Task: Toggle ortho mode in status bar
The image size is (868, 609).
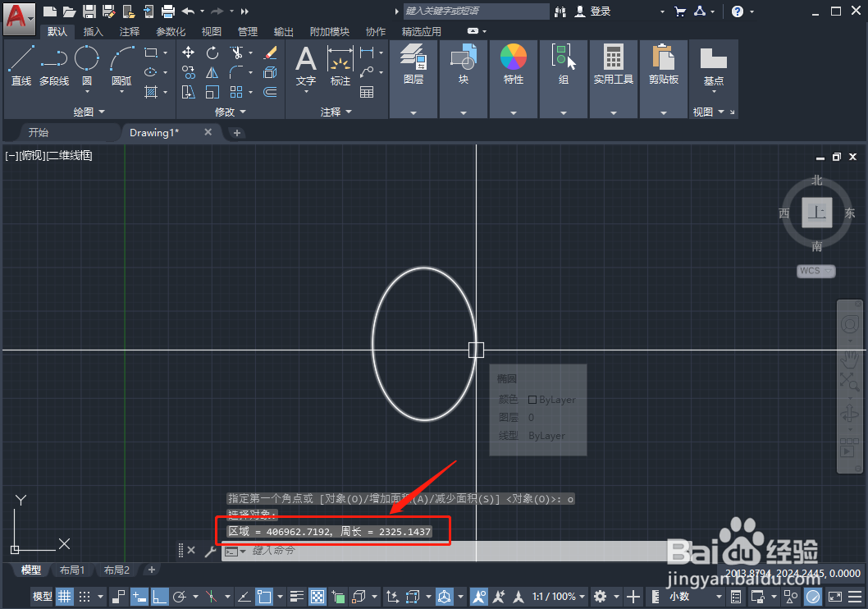Action: 159,596
